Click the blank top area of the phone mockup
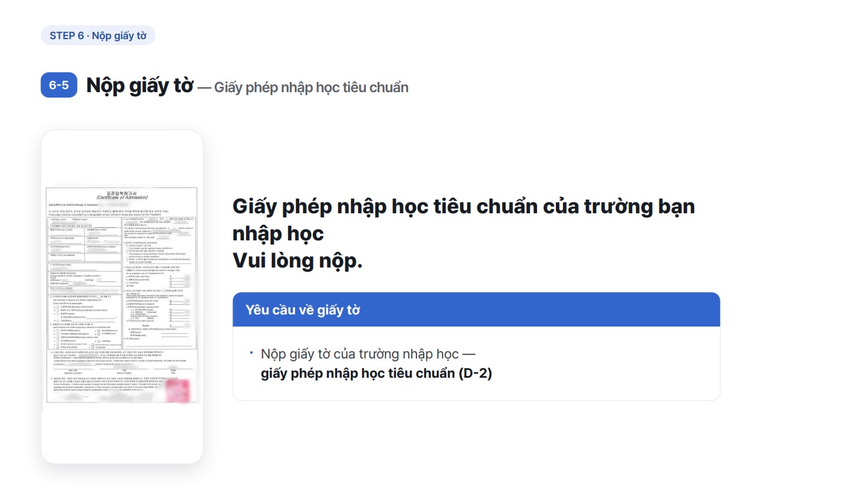The height and width of the screenshot is (488, 868). tap(122, 158)
